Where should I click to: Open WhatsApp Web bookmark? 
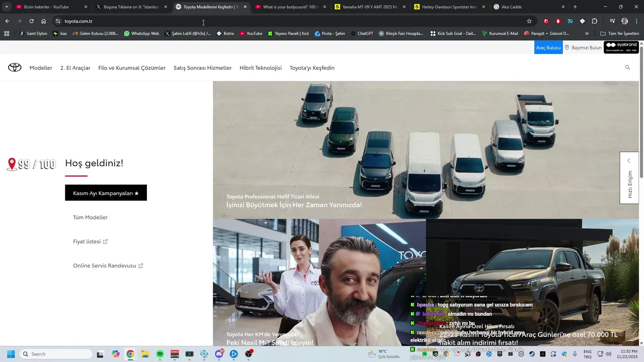141,33
